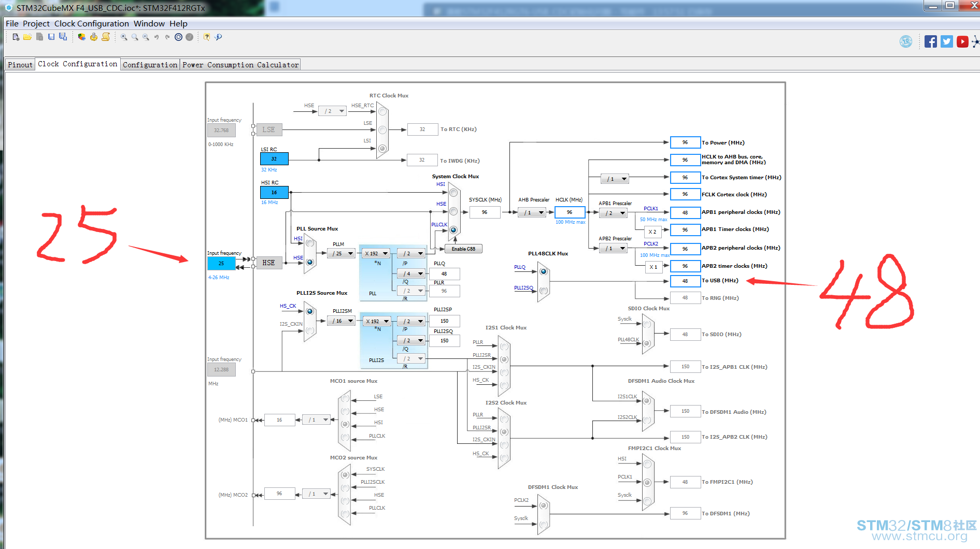Choose PLLQ in PLL48CLK Mux
The width and height of the screenshot is (980, 549).
544,271
